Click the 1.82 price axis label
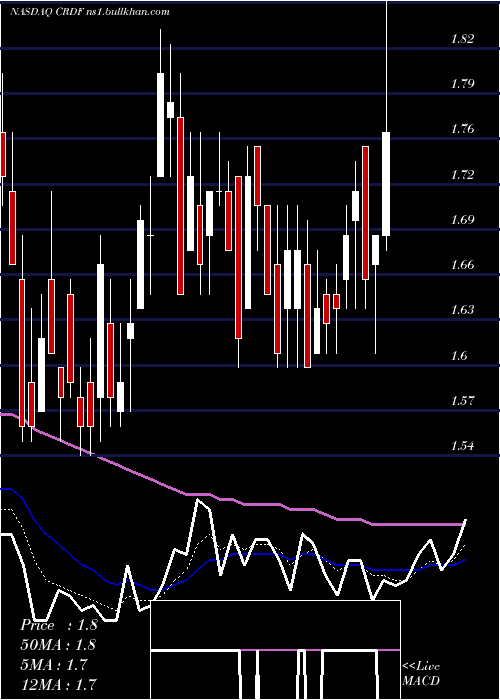500x700 pixels. [x=462, y=39]
